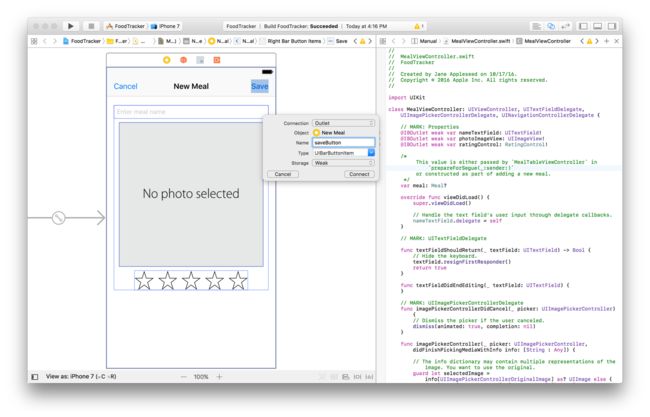Open the Connection Outlet dropdown
This screenshot has width=650, height=417.
pyautogui.click(x=344, y=123)
